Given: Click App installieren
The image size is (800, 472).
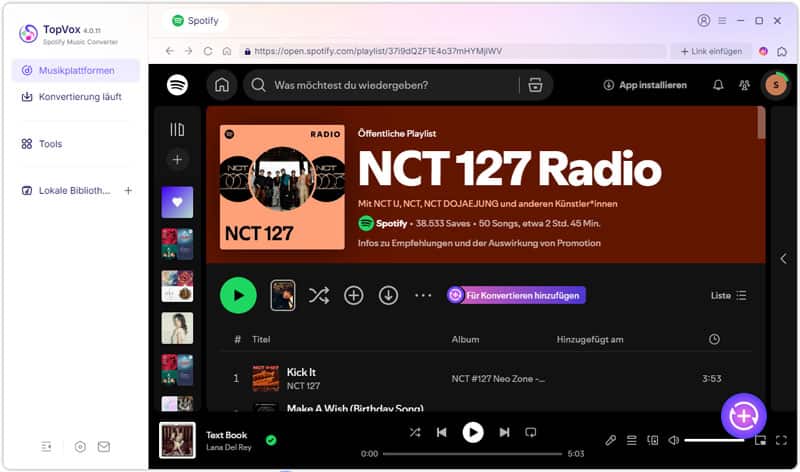Looking at the screenshot, I should tap(645, 85).
